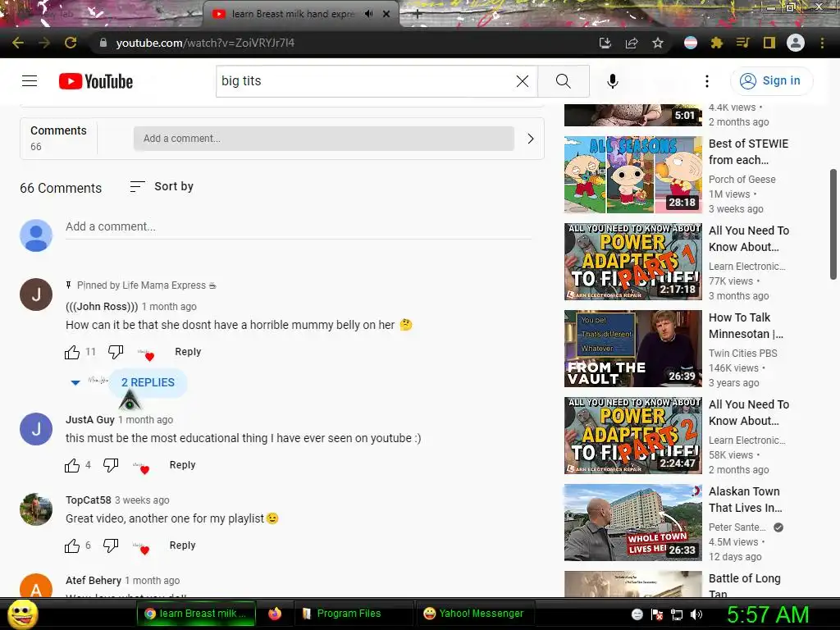Click the Life Mama Express pinned link
The width and height of the screenshot is (840, 630).
[147, 285]
